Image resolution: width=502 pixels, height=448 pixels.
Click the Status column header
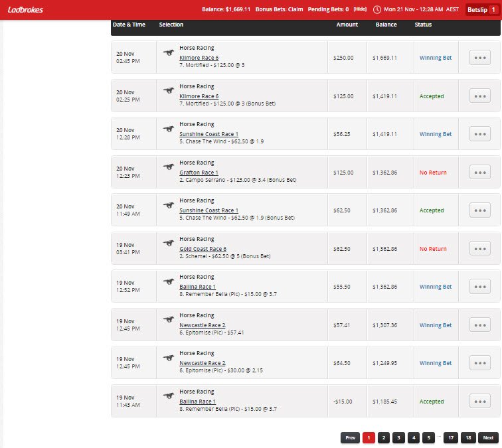[423, 25]
